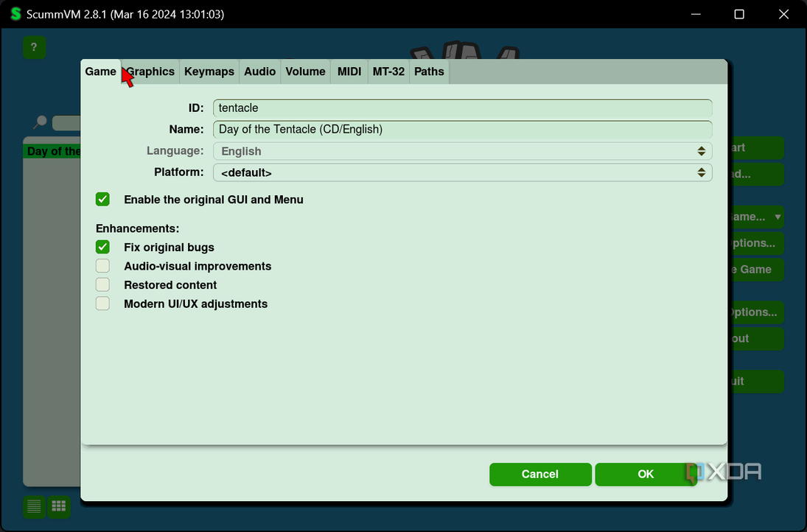This screenshot has width=807, height=532.
Task: Minimize the ScummVM window
Action: [696, 14]
